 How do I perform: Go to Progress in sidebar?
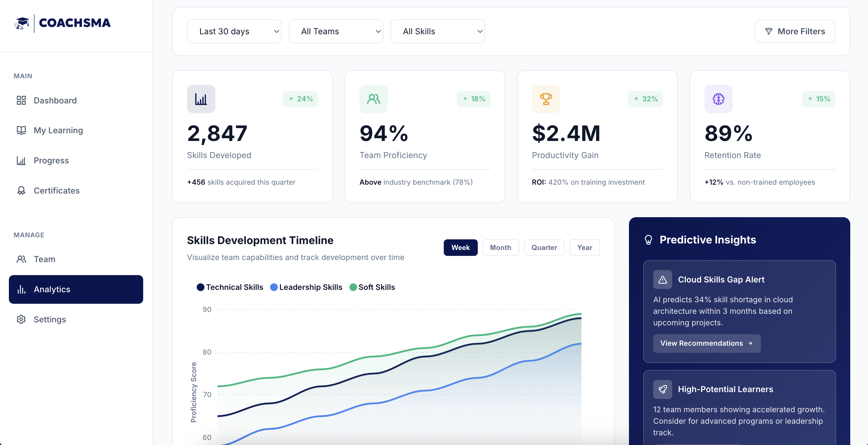51,160
